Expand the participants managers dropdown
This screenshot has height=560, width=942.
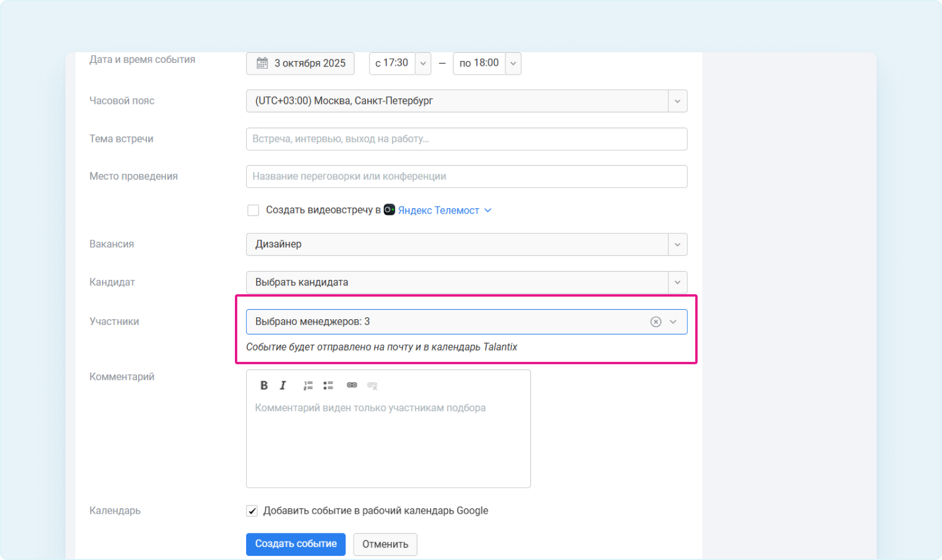[x=673, y=322]
